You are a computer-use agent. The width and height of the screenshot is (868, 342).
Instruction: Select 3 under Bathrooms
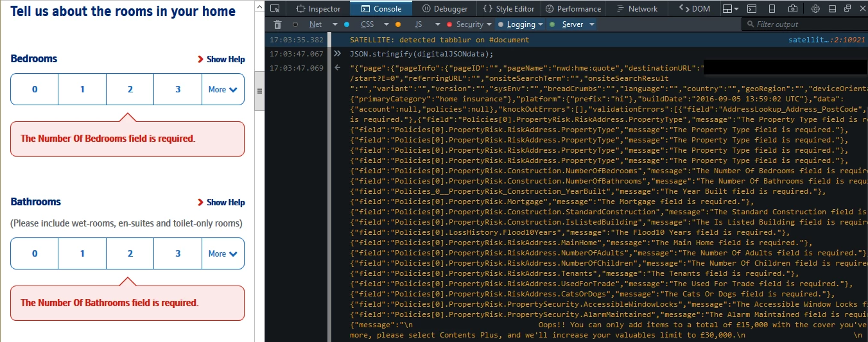click(x=178, y=253)
